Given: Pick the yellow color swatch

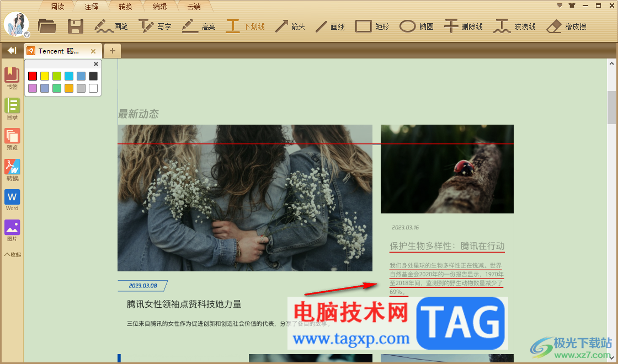Looking at the screenshot, I should point(45,76).
